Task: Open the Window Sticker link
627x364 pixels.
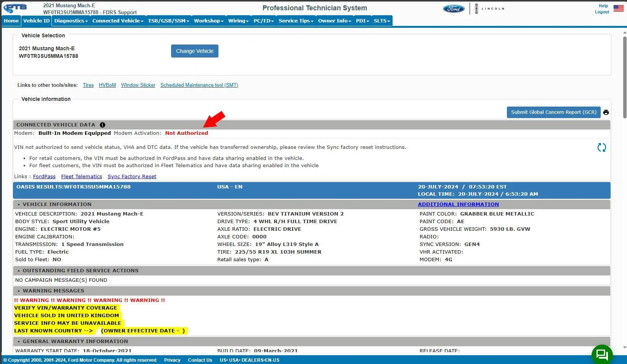Action: (x=138, y=85)
